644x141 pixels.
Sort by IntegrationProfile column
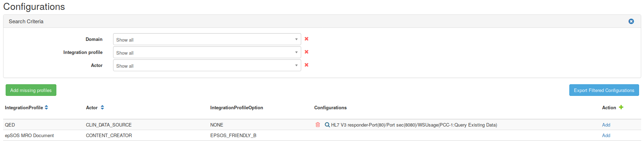click(x=47, y=108)
